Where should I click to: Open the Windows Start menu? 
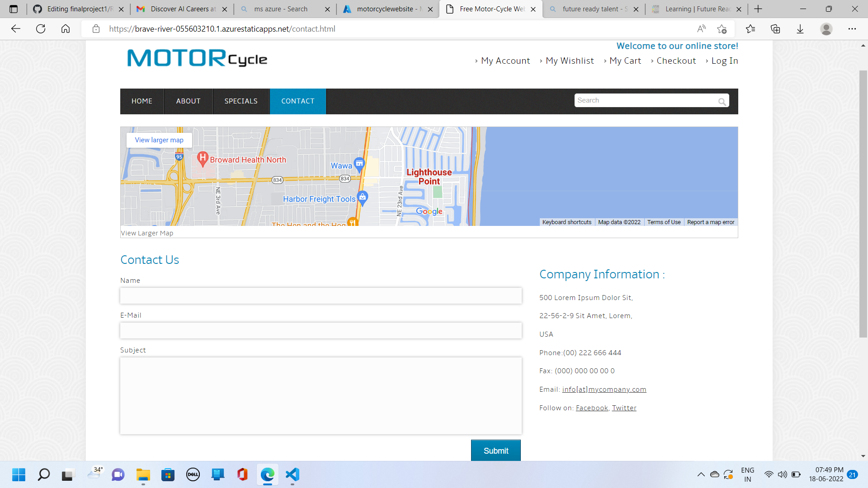coord(19,475)
